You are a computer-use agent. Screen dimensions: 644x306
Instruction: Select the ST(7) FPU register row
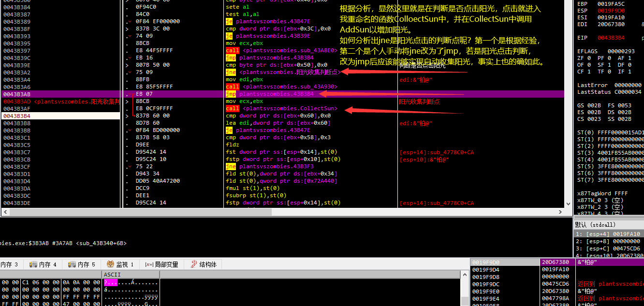point(611,179)
